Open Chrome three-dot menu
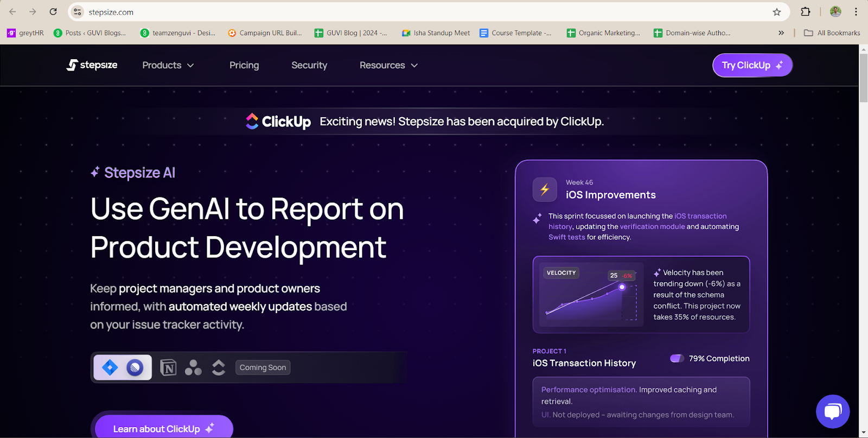868x438 pixels. tap(856, 11)
